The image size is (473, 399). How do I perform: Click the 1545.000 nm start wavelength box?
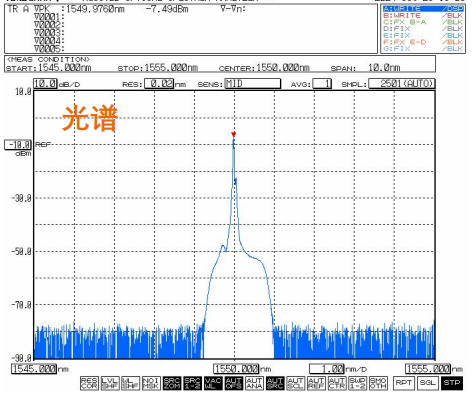pos(34,369)
